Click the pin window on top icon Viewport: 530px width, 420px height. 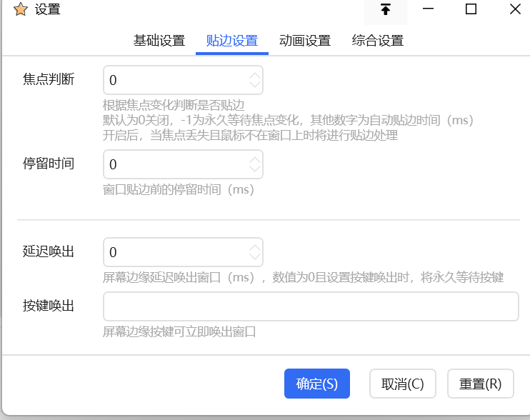pyautogui.click(x=386, y=9)
